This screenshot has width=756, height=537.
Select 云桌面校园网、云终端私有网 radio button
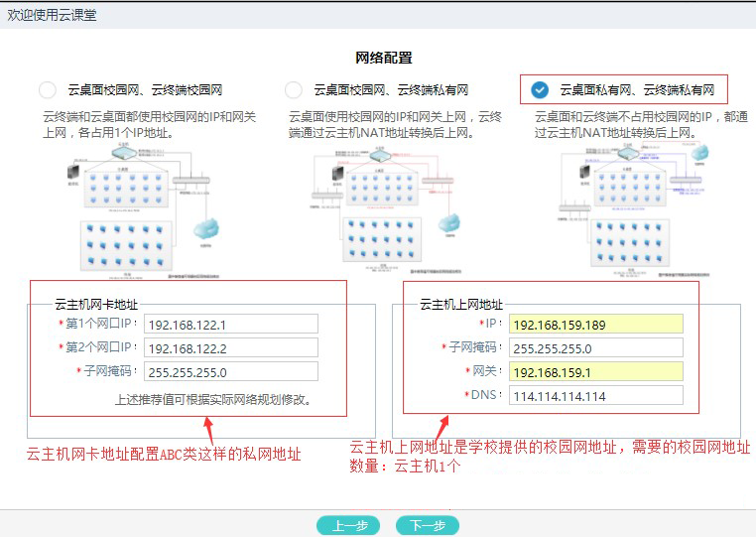pos(294,89)
